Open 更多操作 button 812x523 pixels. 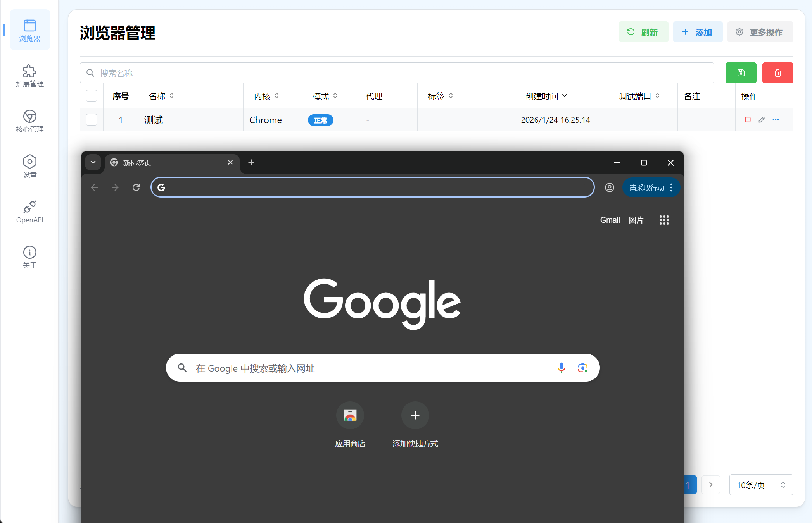point(760,32)
